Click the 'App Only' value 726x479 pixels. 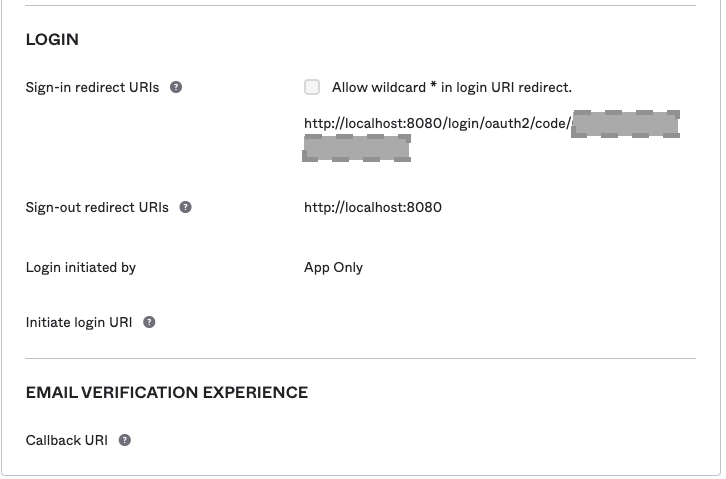[x=333, y=267]
